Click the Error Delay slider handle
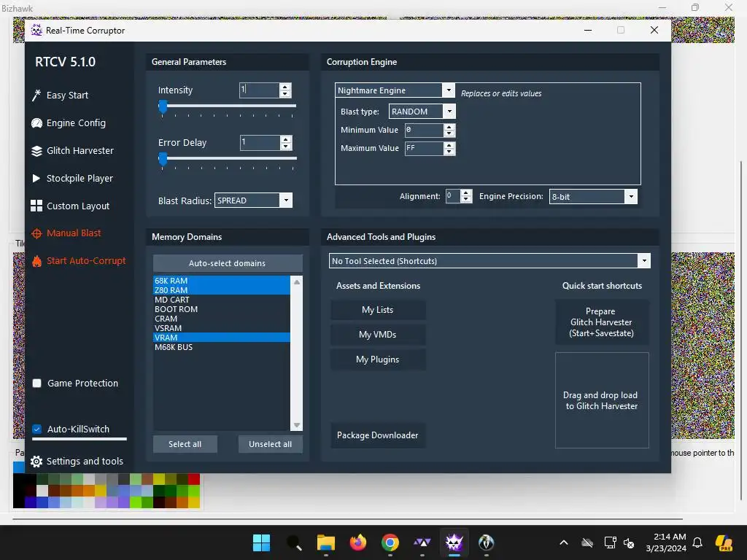Image resolution: width=747 pixels, height=560 pixels. click(x=163, y=159)
